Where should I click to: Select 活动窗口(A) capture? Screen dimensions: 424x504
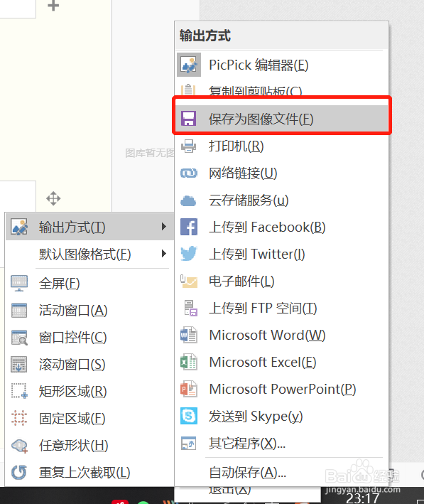pyautogui.click(x=89, y=310)
